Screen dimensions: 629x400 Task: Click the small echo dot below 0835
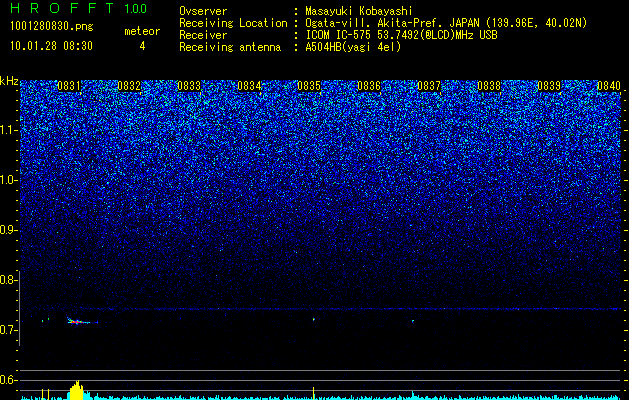[314, 320]
